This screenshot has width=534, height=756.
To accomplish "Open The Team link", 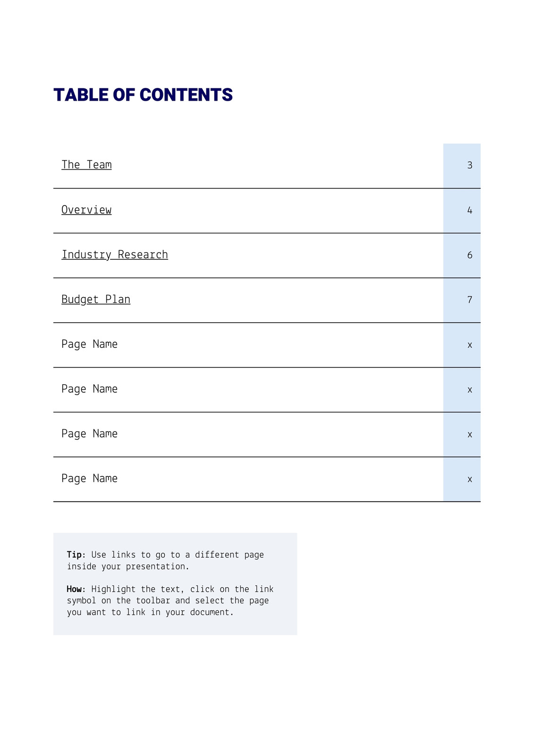I will [x=86, y=165].
